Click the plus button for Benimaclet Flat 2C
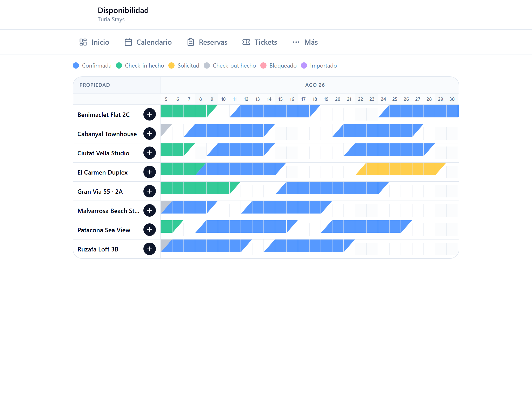532x399 pixels. pyautogui.click(x=150, y=114)
